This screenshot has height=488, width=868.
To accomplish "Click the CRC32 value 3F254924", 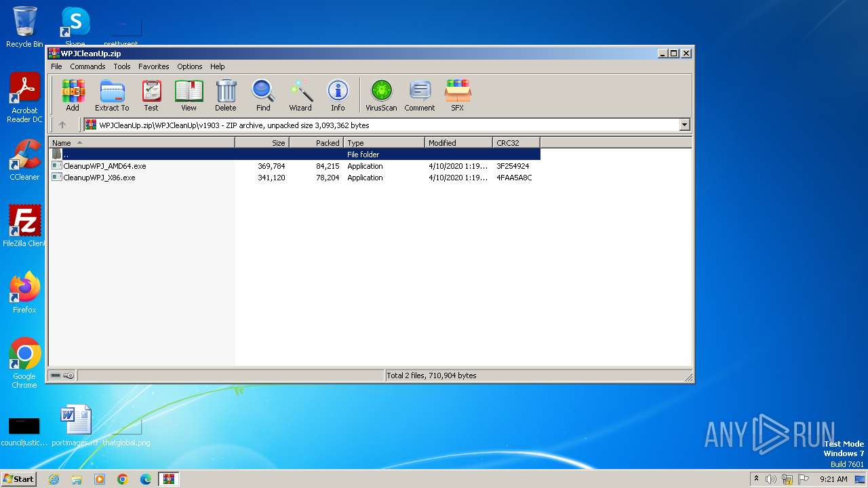I will coord(513,166).
